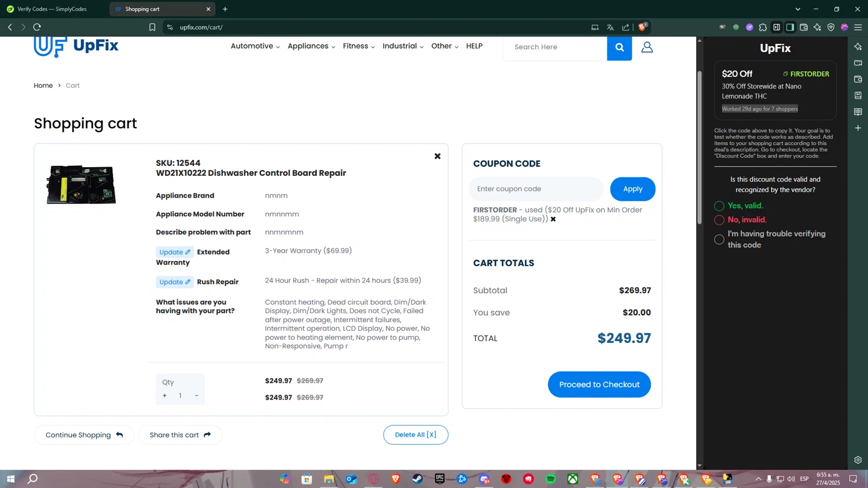Click the Search Here input box
868x488 pixels.
555,47
